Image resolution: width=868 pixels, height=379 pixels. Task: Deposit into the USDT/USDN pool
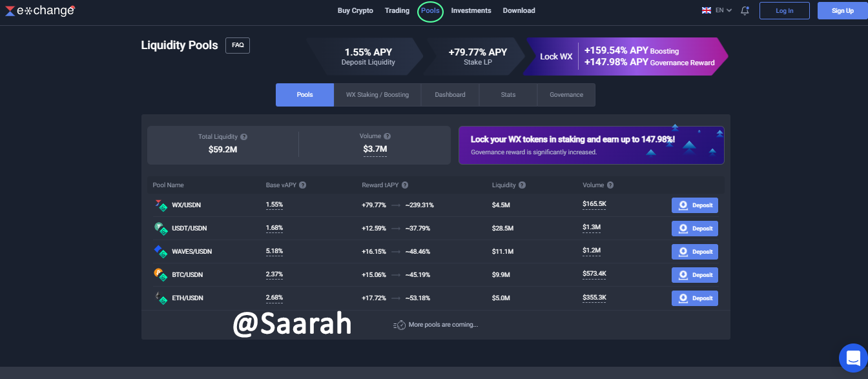(695, 229)
